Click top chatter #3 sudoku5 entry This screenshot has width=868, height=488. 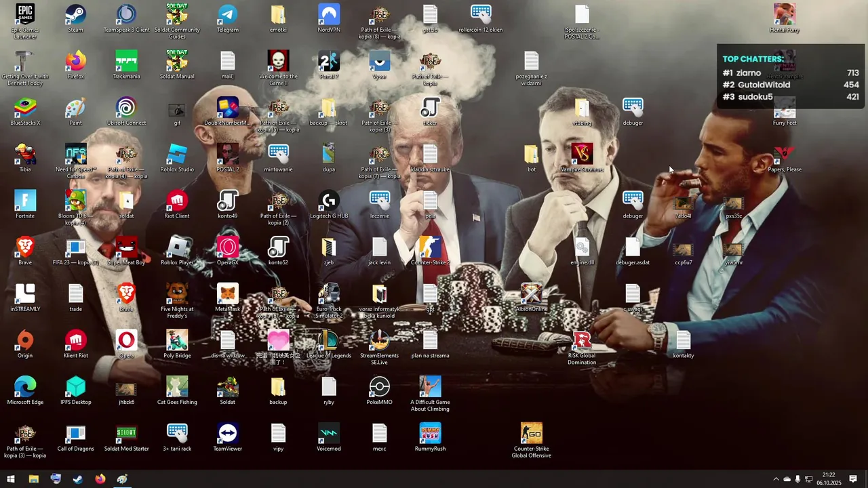tap(791, 97)
